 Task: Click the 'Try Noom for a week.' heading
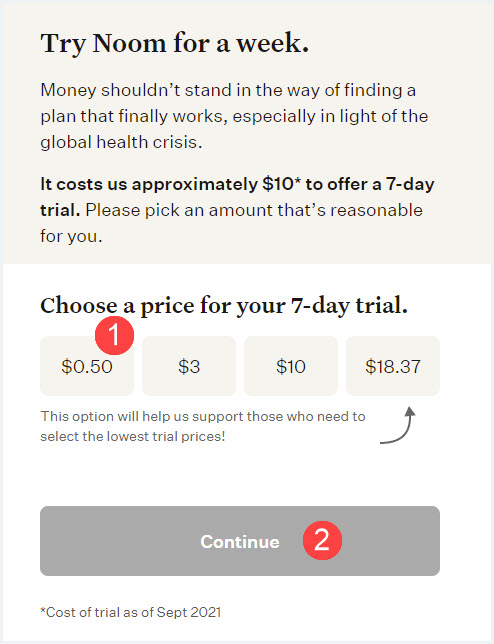175,44
